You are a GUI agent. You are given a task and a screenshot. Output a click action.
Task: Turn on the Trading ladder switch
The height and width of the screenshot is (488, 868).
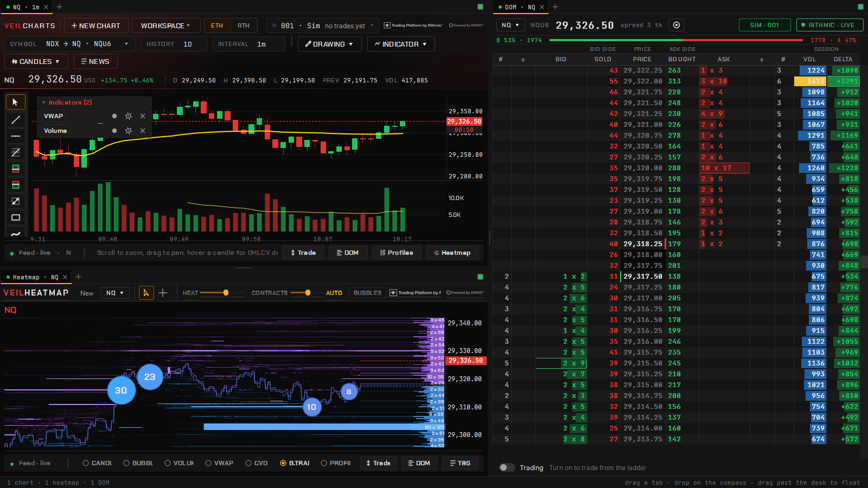point(507,467)
